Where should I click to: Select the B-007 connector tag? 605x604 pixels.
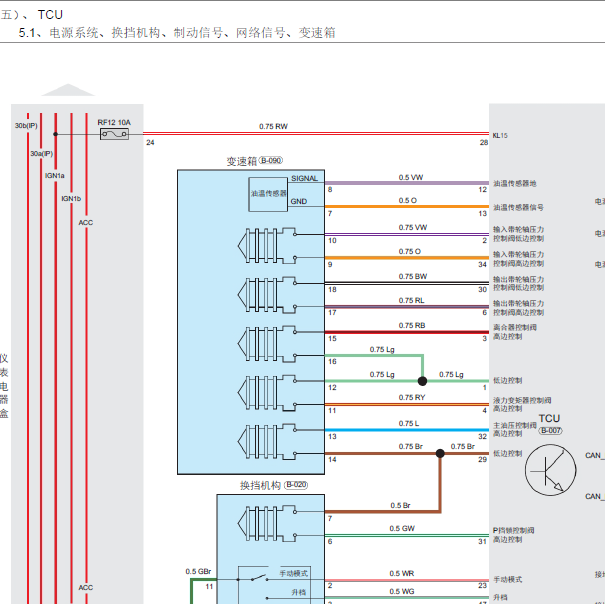coord(551,430)
